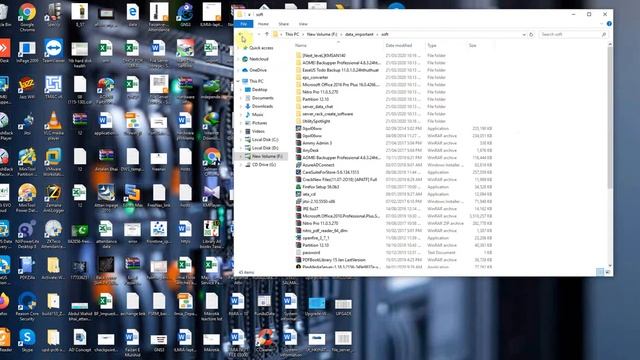Go up one folder level in Explorer
Image resolution: width=640 pixels, height=360 pixels.
click(267, 34)
